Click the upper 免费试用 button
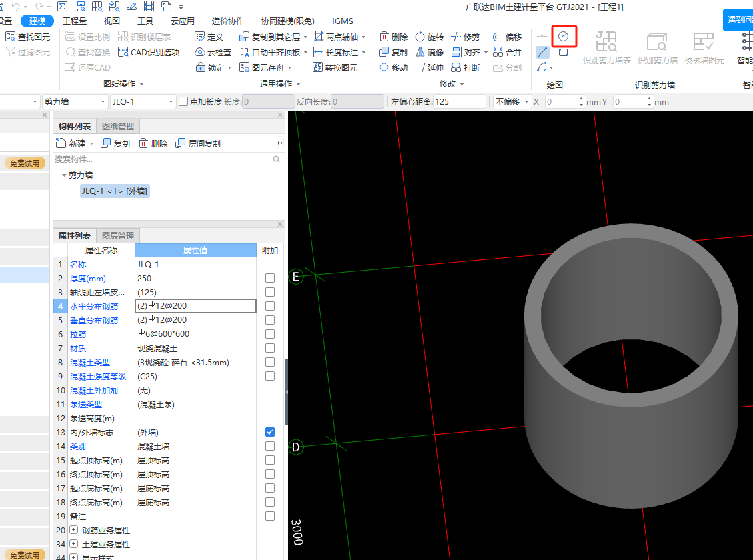Image resolution: width=753 pixels, height=560 pixels. click(x=25, y=163)
